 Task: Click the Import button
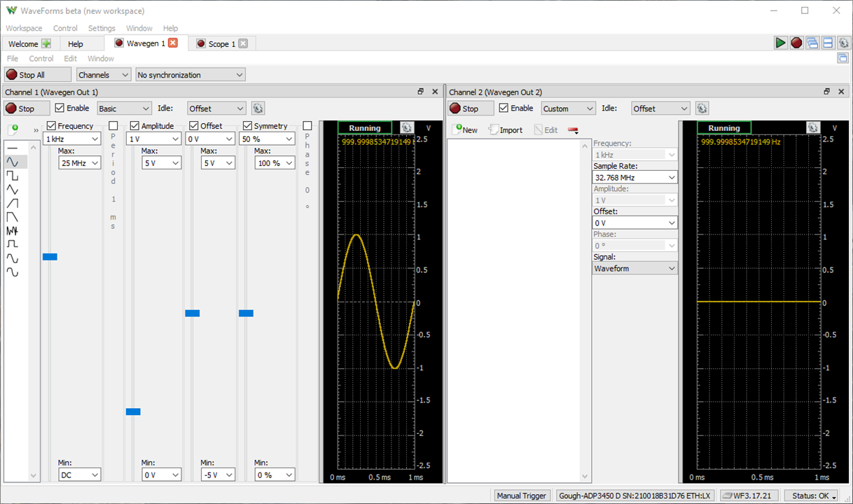506,130
